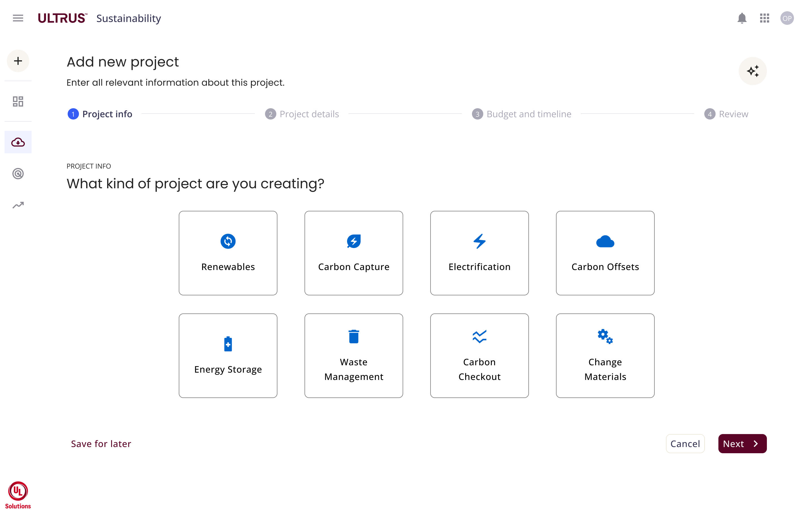This screenshot has width=812, height=522.
Task: Open the trending chart sidebar icon
Action: (x=18, y=205)
